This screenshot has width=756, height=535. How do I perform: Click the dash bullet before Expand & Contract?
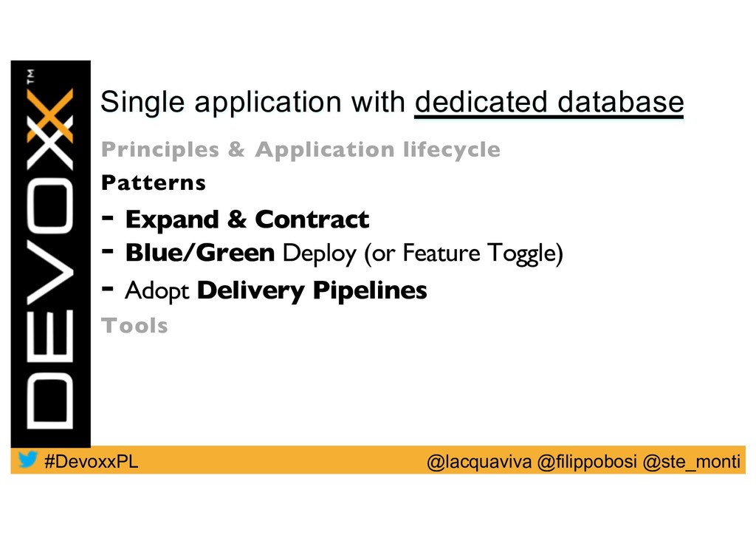(109, 218)
